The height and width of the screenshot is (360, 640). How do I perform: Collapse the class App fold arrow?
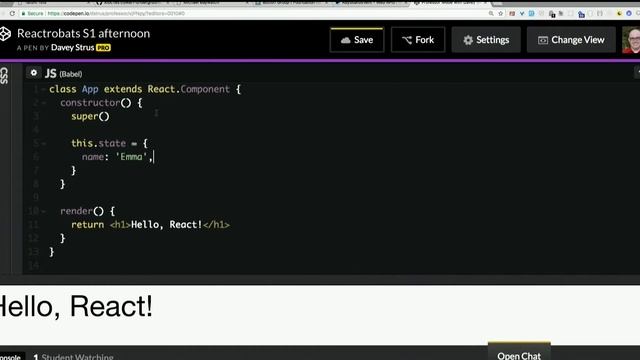pyautogui.click(x=43, y=89)
